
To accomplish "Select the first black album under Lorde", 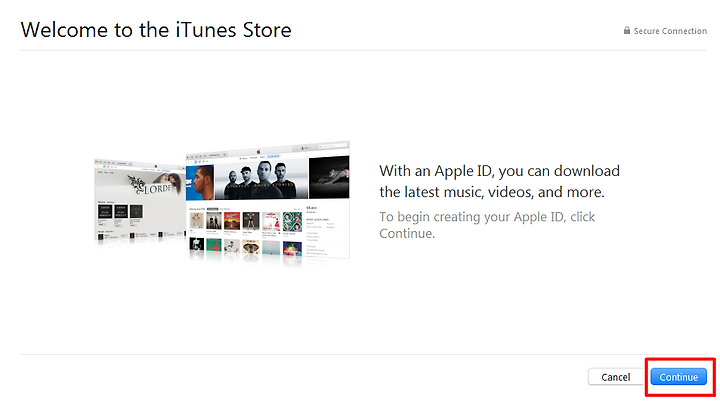I will click(105, 211).
